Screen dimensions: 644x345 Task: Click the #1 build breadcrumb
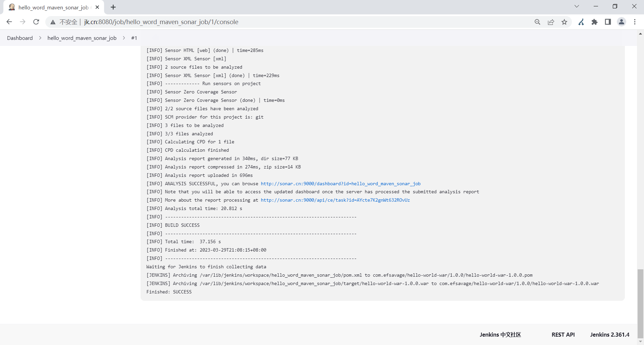pos(134,38)
